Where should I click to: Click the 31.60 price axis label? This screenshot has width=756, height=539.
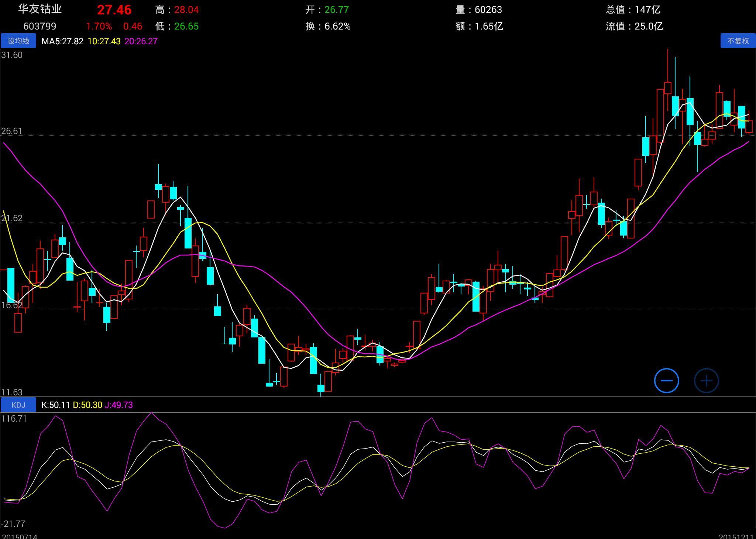(x=12, y=55)
